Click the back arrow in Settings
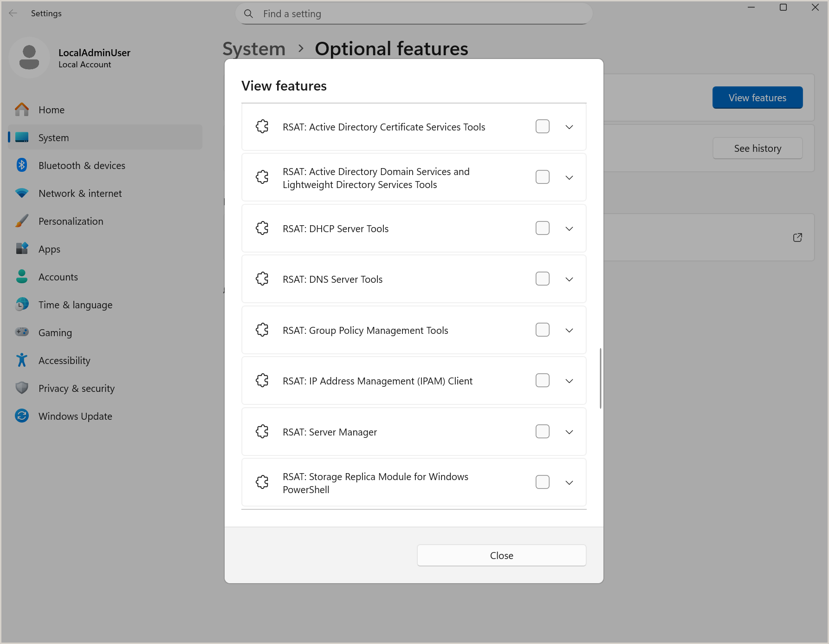Viewport: 829px width, 644px height. 13,13
